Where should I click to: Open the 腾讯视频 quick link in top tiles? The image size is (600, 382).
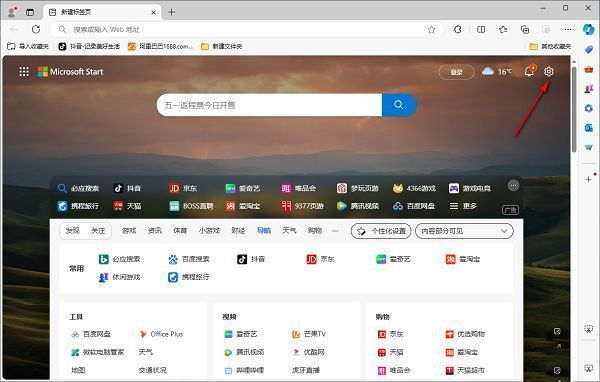(x=358, y=206)
